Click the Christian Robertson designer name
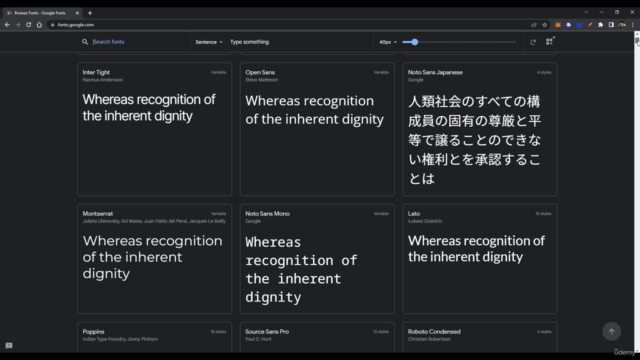 click(x=429, y=339)
